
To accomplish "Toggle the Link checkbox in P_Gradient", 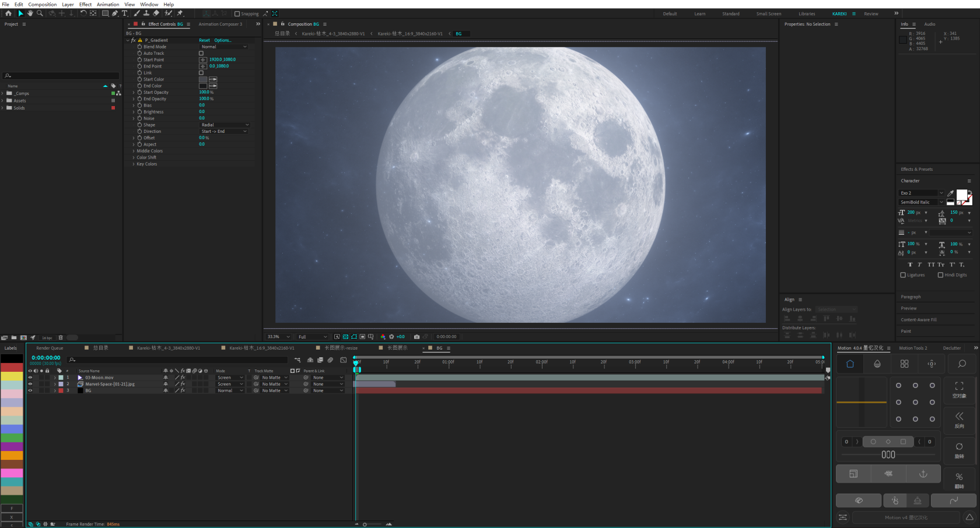I will [x=201, y=73].
